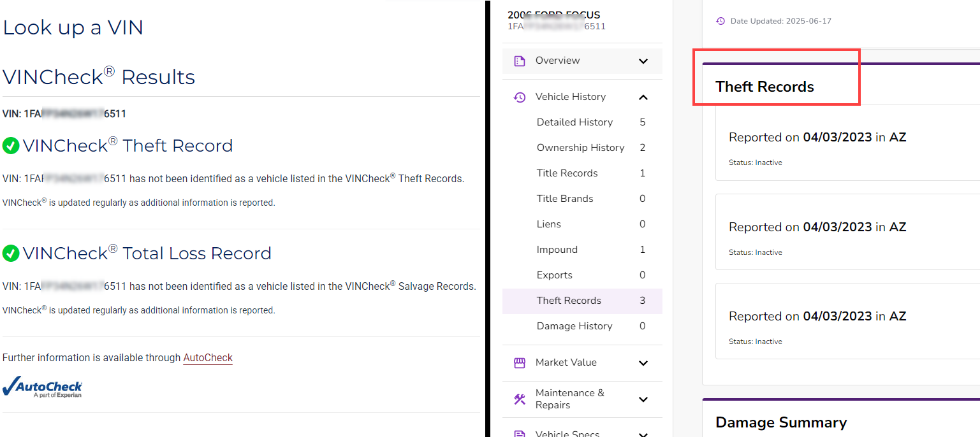Click the VIN under 2006 Ford Focus

tap(557, 27)
